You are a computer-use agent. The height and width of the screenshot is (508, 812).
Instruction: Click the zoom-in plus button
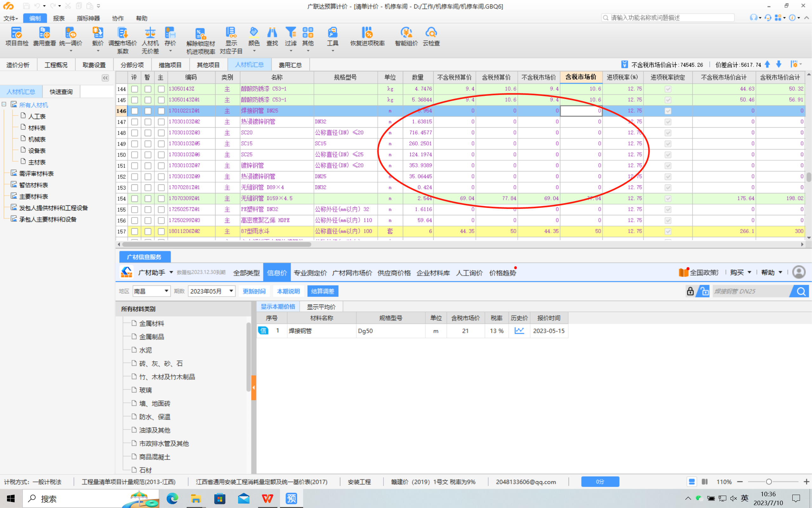click(806, 482)
